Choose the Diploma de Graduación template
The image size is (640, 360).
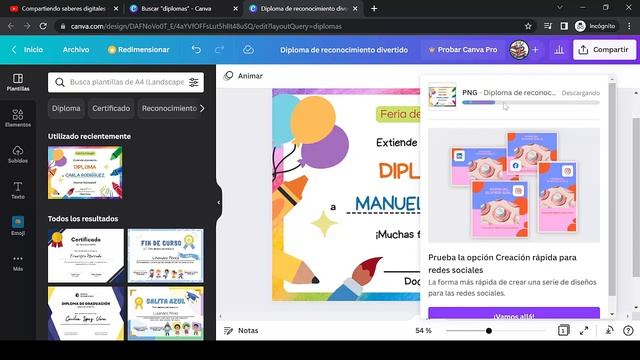(86, 313)
